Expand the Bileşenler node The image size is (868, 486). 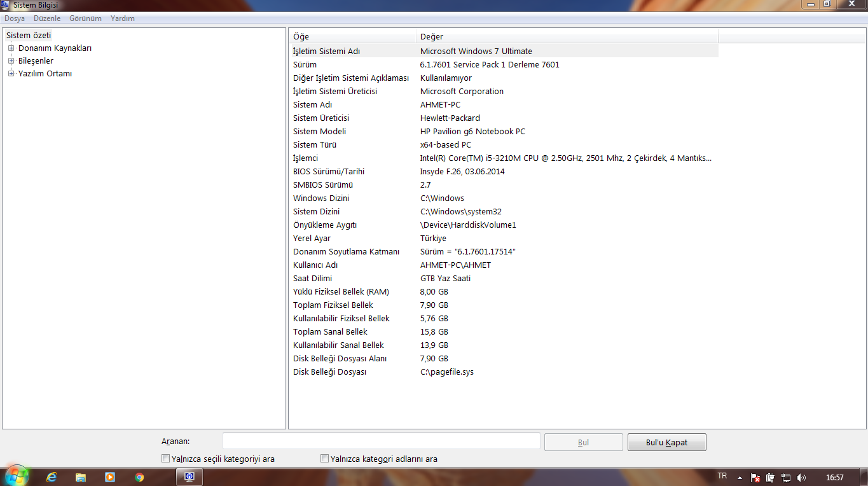11,61
